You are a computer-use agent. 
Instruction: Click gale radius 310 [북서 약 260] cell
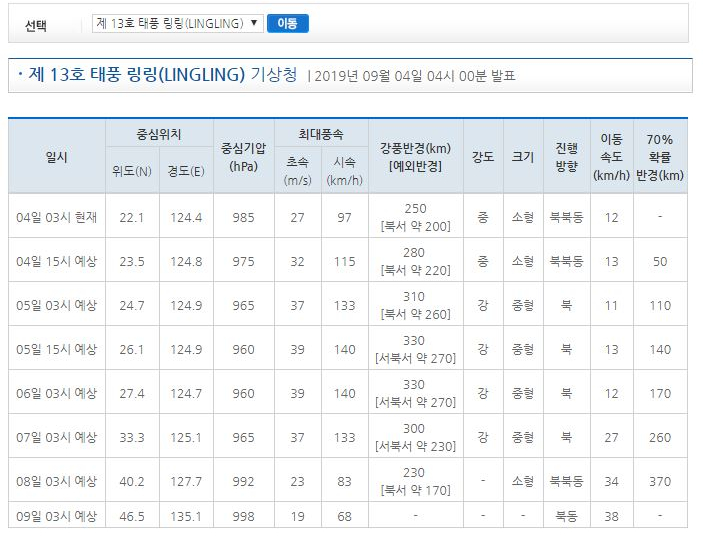click(416, 305)
